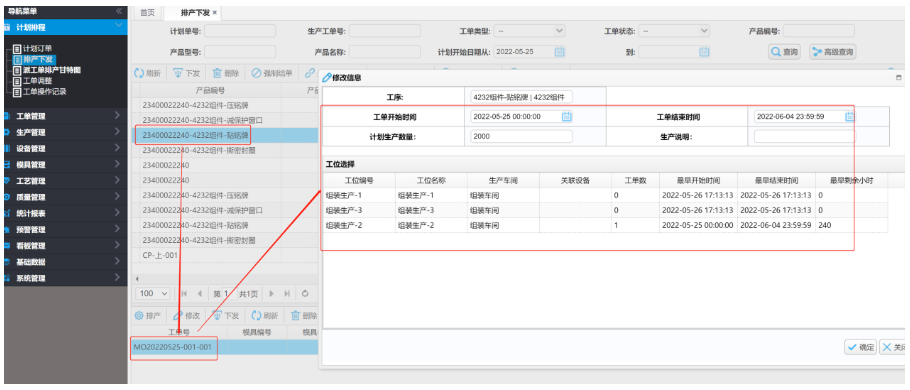Open 计划订单 in the navigation tree
This screenshot has width=910, height=390.
pyautogui.click(x=36, y=48)
